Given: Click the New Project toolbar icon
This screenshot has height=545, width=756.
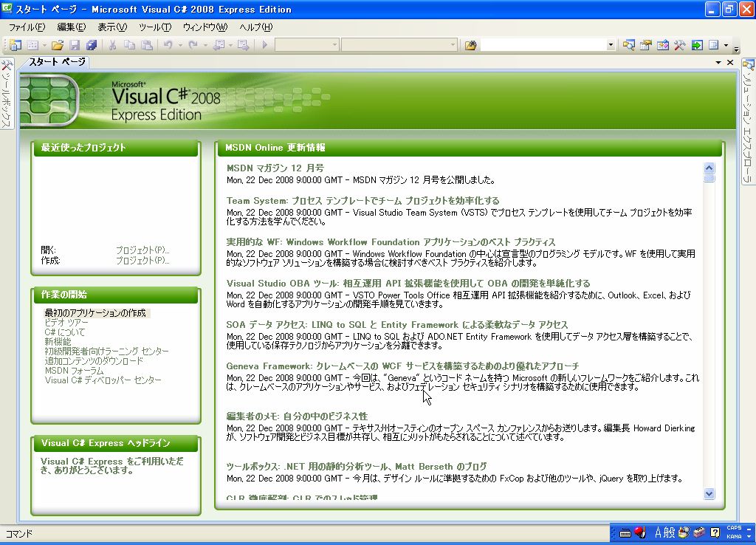Looking at the screenshot, I should (15, 45).
